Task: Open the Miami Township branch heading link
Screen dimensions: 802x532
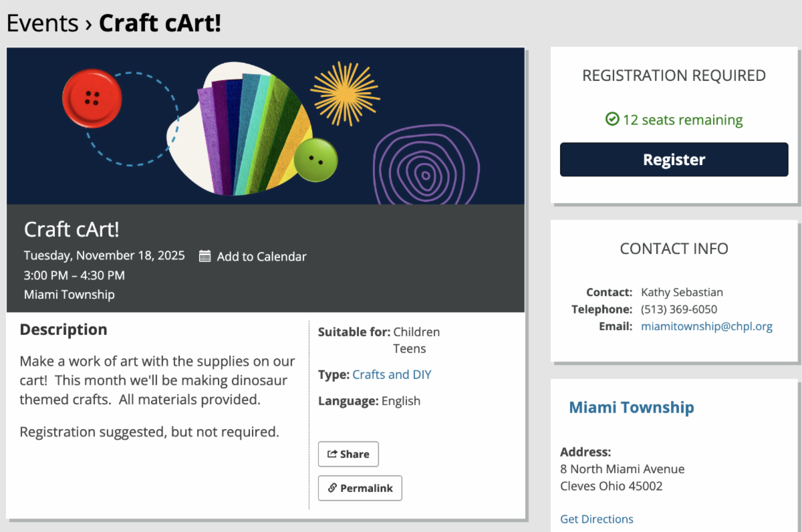Action: (631, 407)
